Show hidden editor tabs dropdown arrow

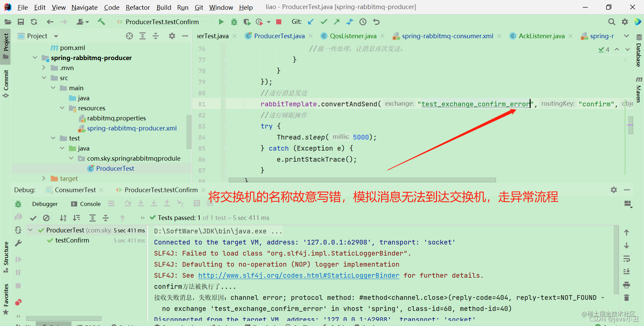[627, 36]
